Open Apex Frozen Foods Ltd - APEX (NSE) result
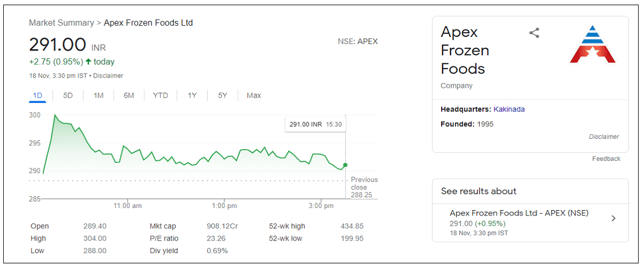This screenshot has width=644, height=268. pyautogui.click(x=530, y=222)
